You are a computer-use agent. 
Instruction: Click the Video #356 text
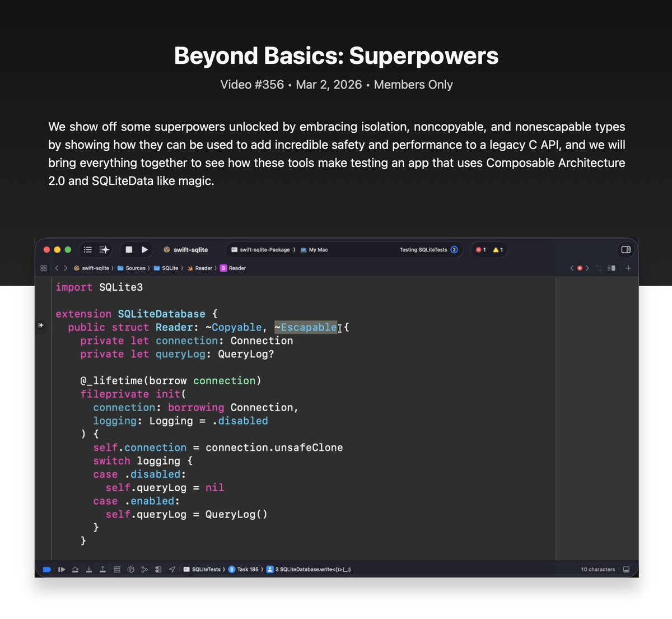tap(252, 85)
